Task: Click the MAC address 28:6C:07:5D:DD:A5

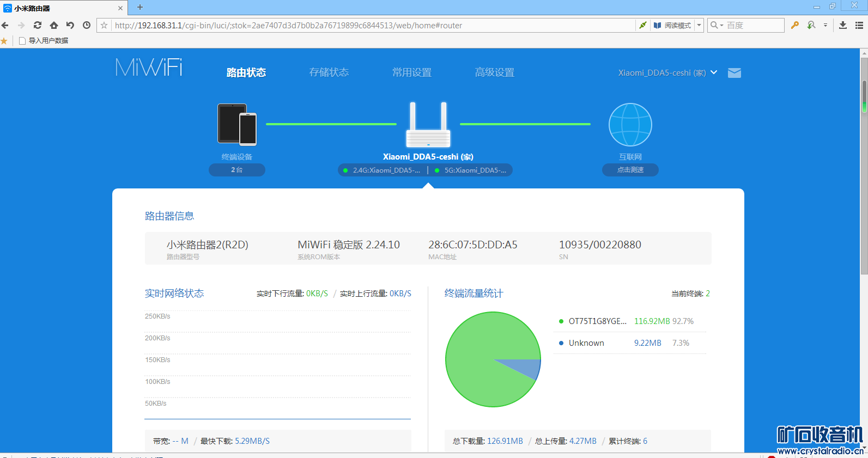Action: [x=473, y=245]
